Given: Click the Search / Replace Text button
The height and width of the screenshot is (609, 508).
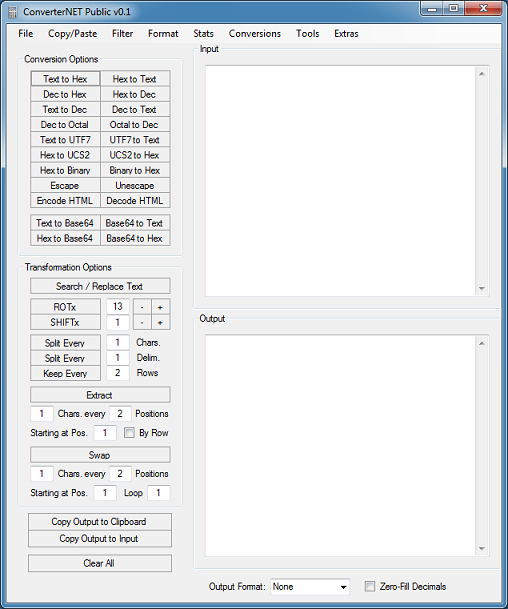Looking at the screenshot, I should [x=100, y=286].
